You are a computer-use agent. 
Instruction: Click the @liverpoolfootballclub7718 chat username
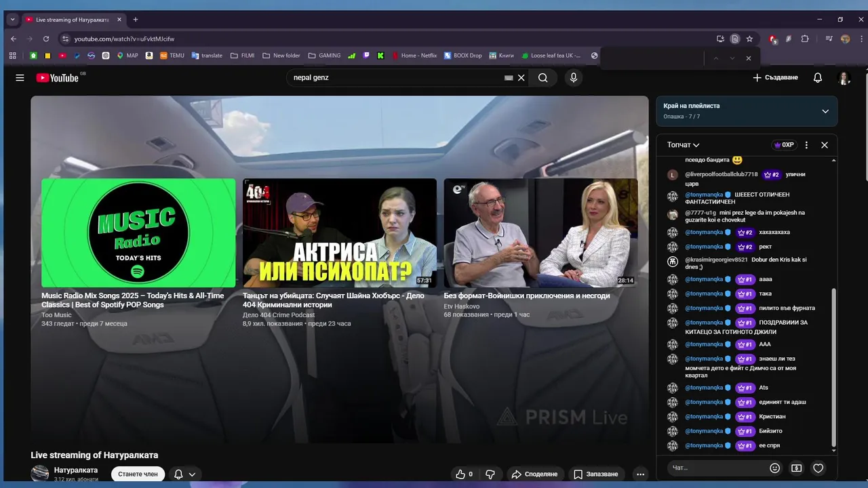tap(722, 175)
